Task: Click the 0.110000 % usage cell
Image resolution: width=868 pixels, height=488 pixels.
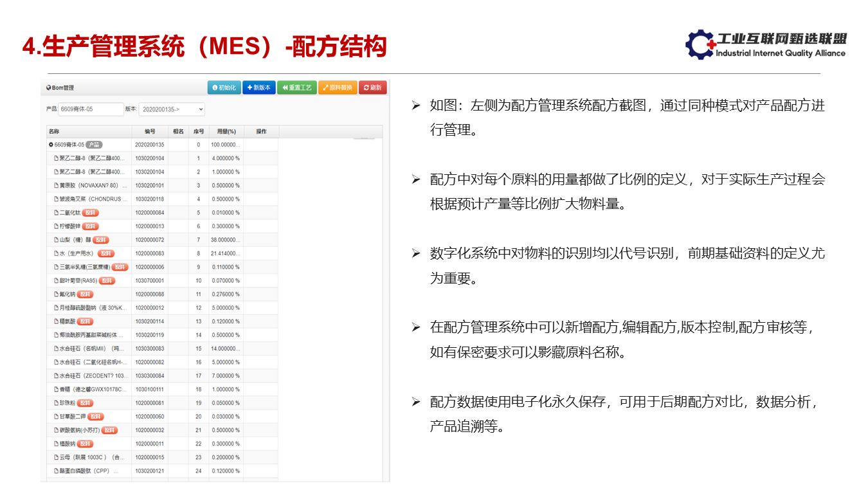Action: tap(226, 267)
